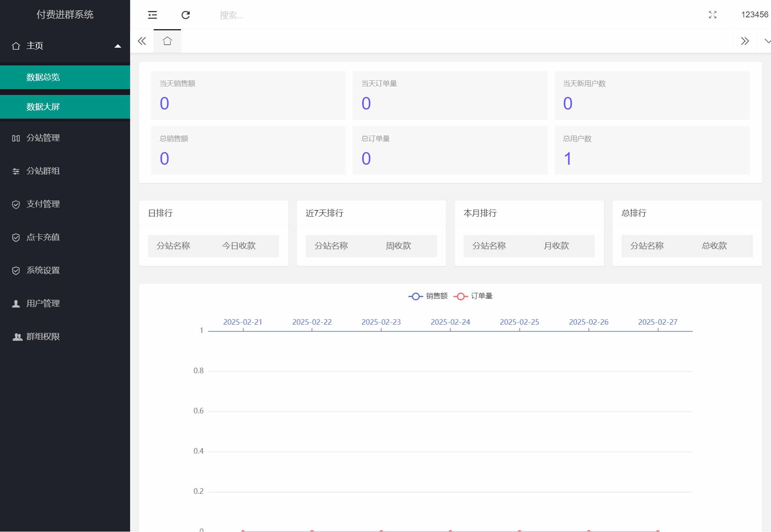The width and height of the screenshot is (771, 532).
Task: Click the 点卡充值 shield icon
Action: 16,237
